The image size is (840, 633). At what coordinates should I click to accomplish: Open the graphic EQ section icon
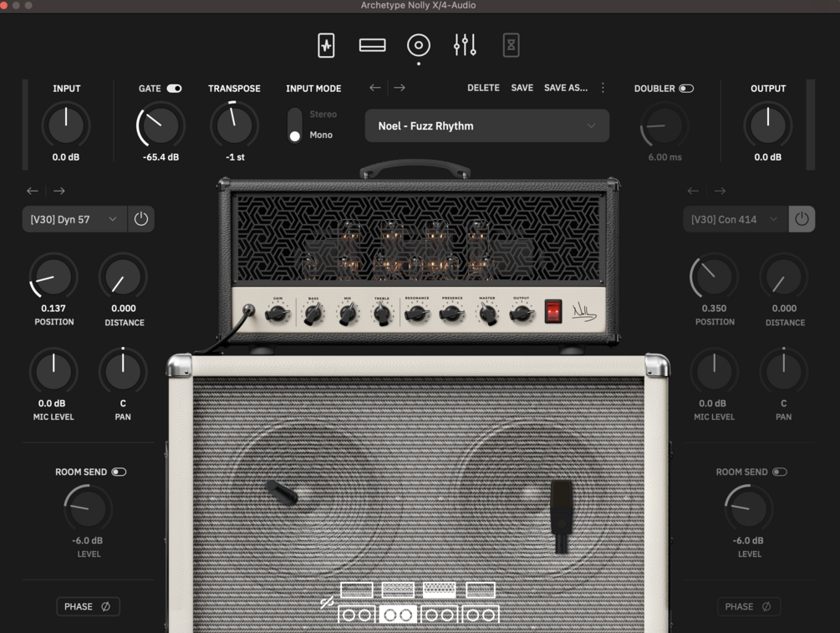click(x=465, y=45)
